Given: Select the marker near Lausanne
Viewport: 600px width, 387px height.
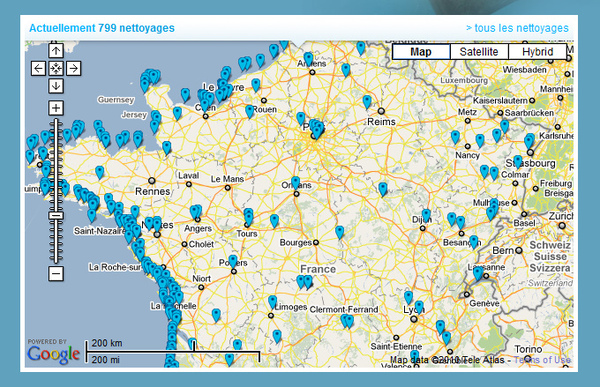Looking at the screenshot, I should pos(478,273).
